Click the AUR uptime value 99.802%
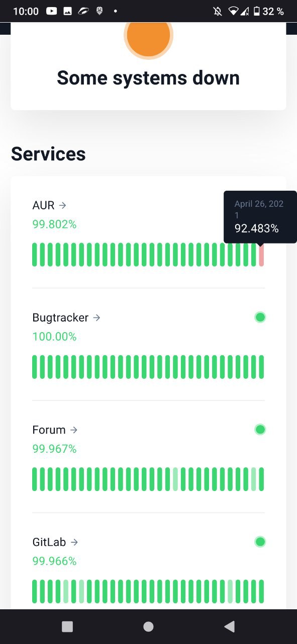This screenshot has height=644, width=297. [54, 224]
